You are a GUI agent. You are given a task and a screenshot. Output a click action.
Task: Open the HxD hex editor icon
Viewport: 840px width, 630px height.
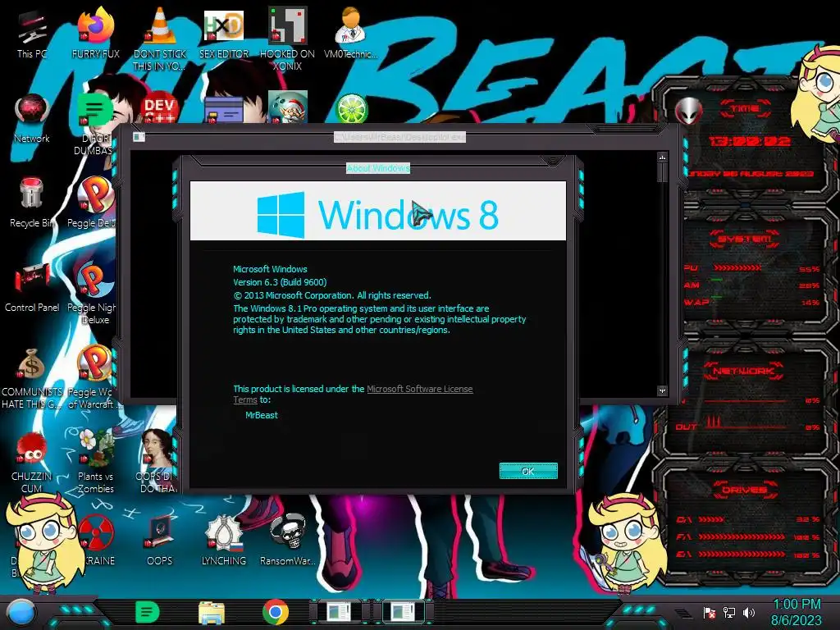pyautogui.click(x=224, y=34)
